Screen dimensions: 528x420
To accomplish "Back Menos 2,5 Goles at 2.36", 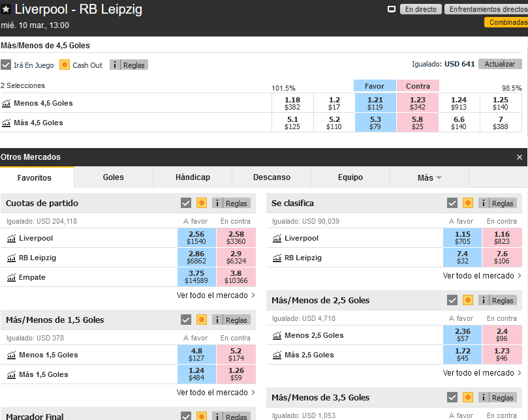I will [462, 335].
